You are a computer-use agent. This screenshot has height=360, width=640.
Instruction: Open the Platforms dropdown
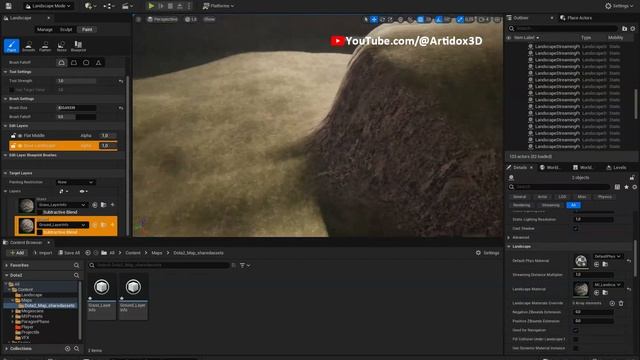pyautogui.click(x=218, y=6)
